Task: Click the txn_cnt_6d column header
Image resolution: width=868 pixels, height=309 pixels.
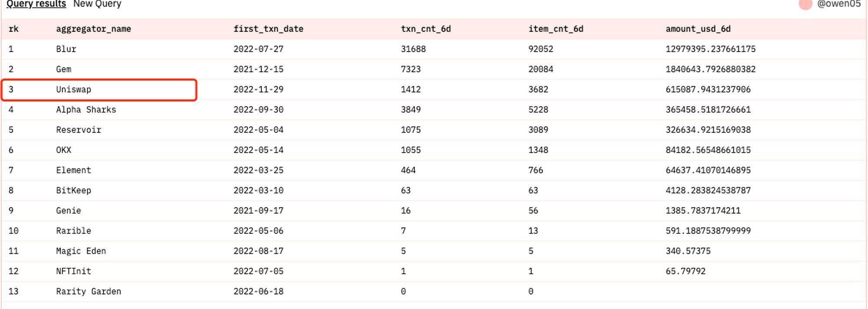Action: click(426, 29)
